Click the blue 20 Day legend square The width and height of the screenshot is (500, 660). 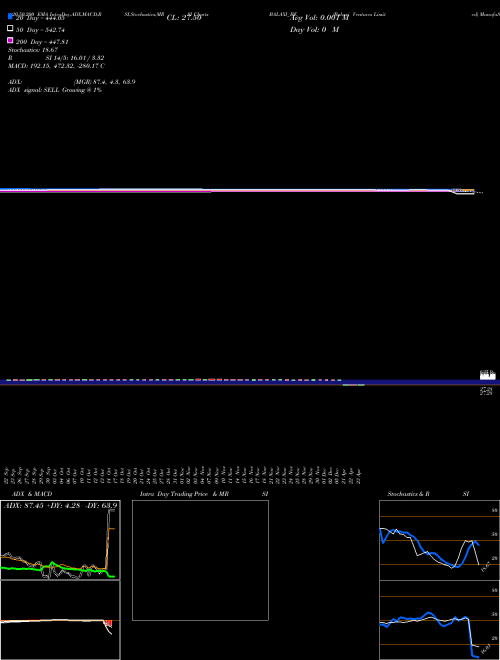click(x=11, y=17)
